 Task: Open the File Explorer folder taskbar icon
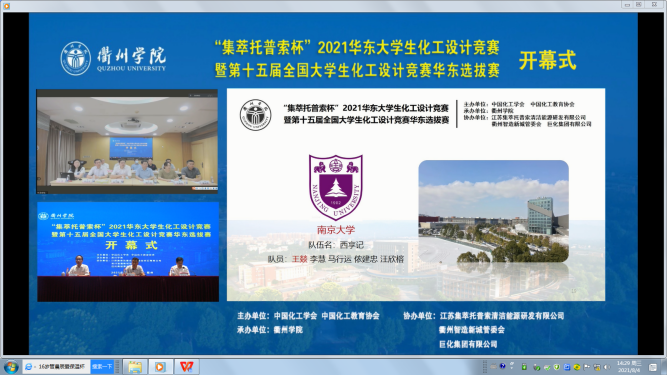135,367
